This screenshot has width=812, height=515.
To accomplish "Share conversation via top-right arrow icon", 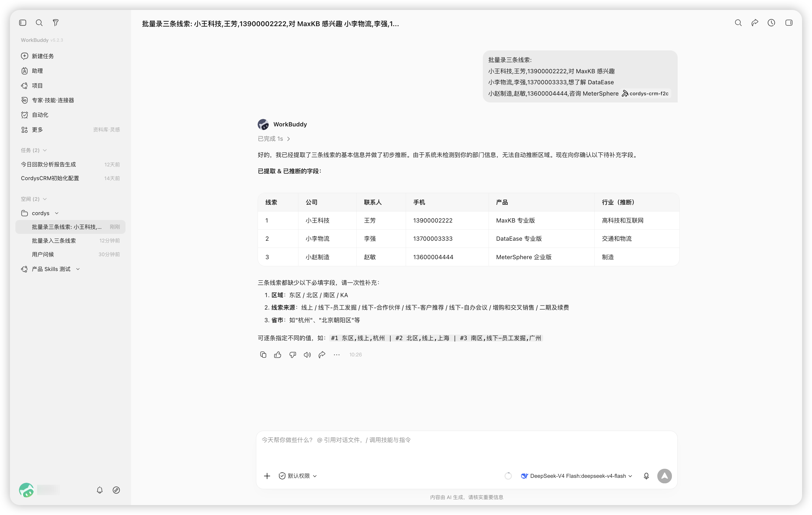I will pyautogui.click(x=755, y=23).
